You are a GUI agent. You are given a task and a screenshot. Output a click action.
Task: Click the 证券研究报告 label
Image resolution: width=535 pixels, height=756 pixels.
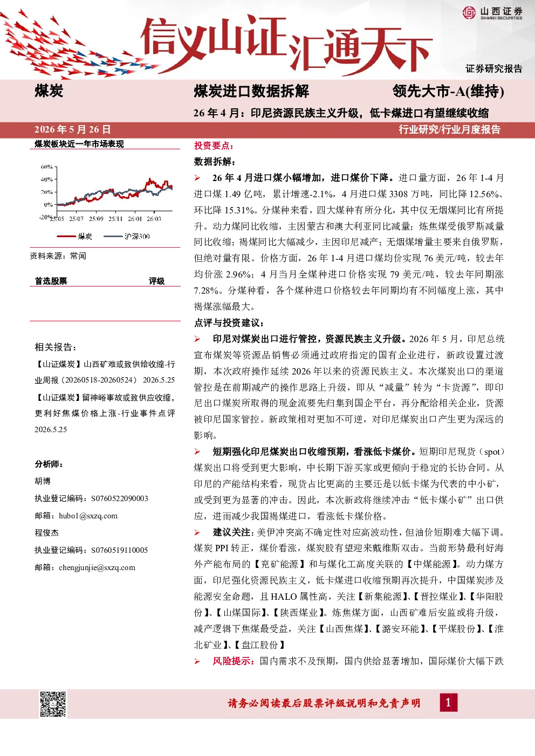click(x=494, y=68)
